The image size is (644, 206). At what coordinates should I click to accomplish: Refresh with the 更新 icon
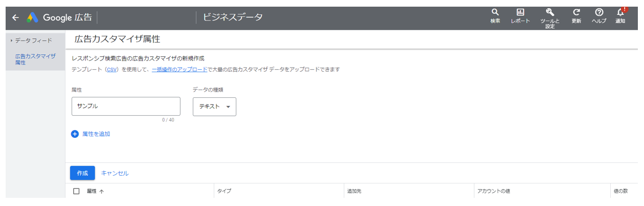pyautogui.click(x=576, y=16)
